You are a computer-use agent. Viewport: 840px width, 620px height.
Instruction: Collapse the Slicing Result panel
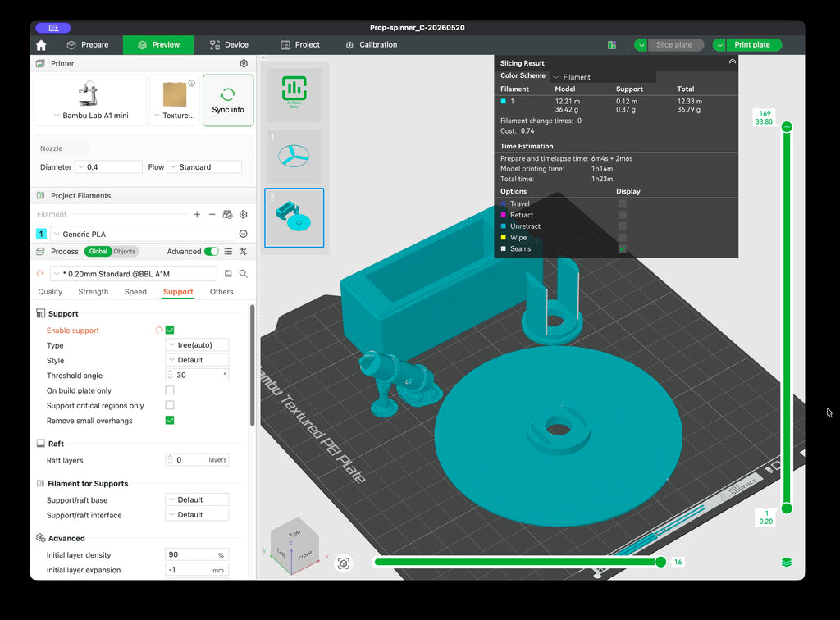coord(732,62)
